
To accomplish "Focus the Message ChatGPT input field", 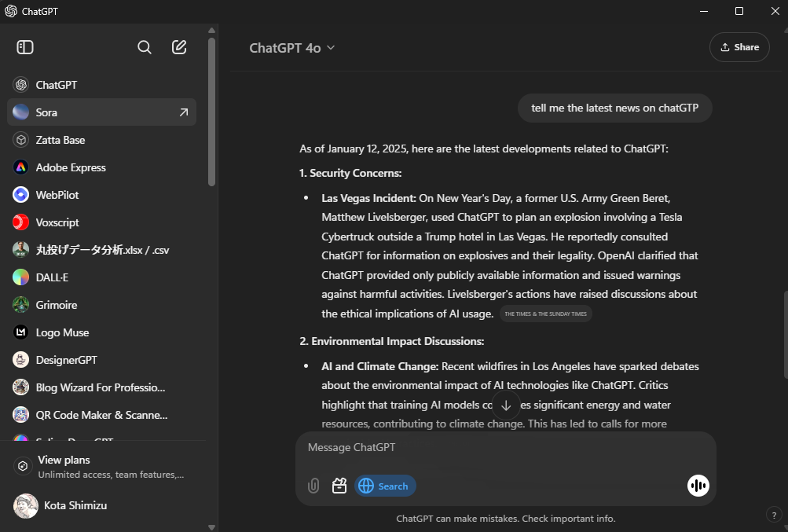I will coord(503,448).
